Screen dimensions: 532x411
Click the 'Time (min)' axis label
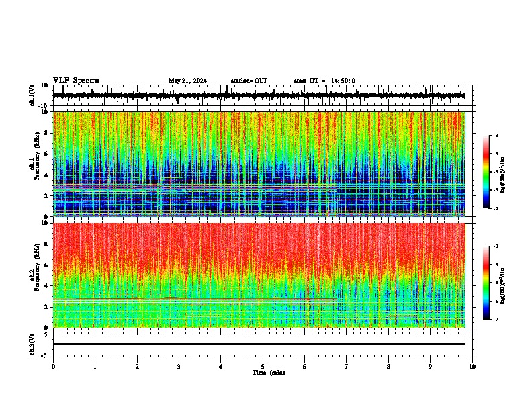click(x=269, y=373)
